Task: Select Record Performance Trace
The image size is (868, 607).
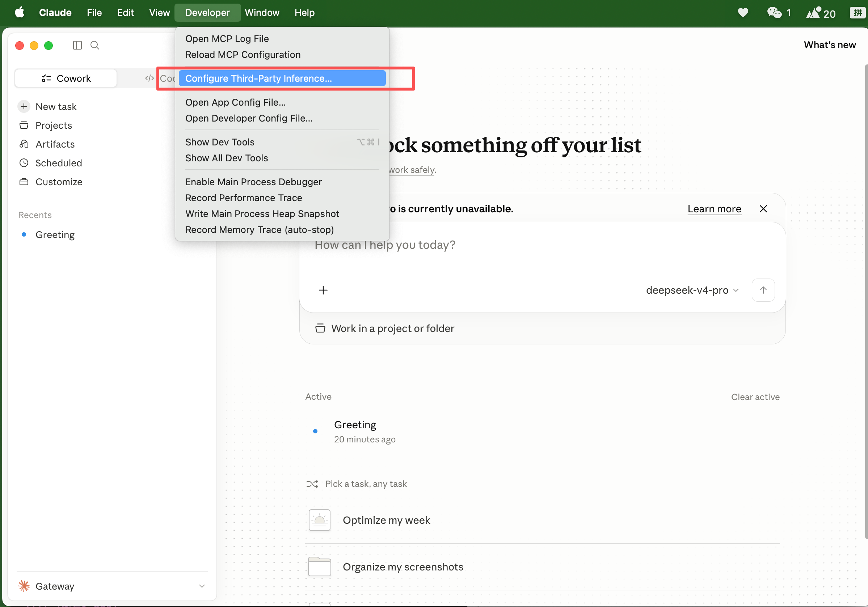Action: (282, 198)
